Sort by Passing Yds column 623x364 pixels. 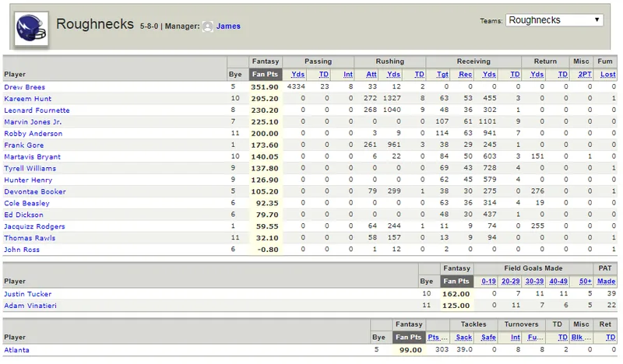[298, 74]
